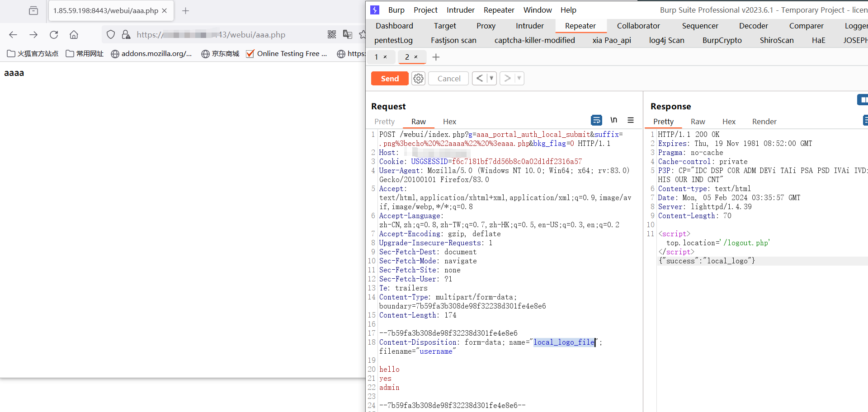868x412 pixels.
Task: Click the site security padlock icon
Action: pos(126,34)
